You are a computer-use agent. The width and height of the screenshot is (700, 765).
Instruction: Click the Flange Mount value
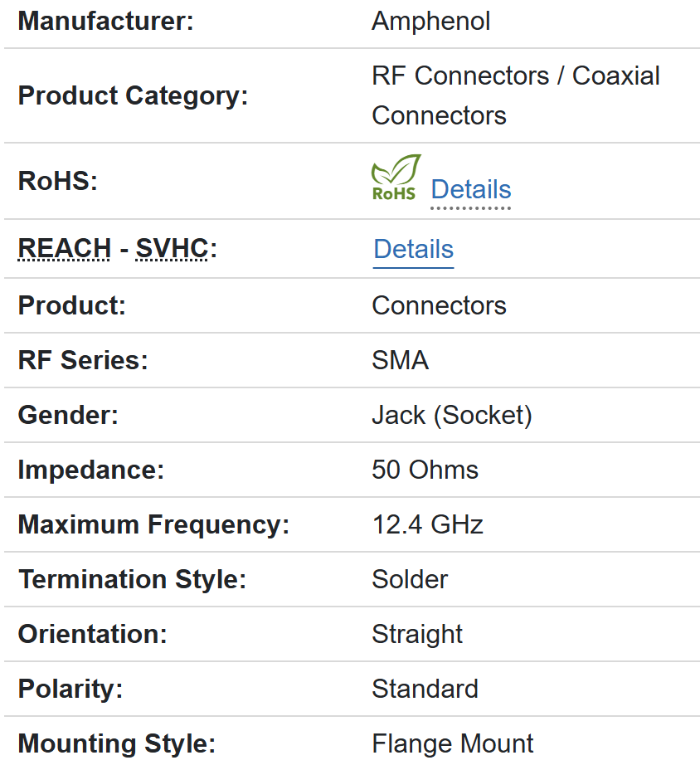(452, 743)
